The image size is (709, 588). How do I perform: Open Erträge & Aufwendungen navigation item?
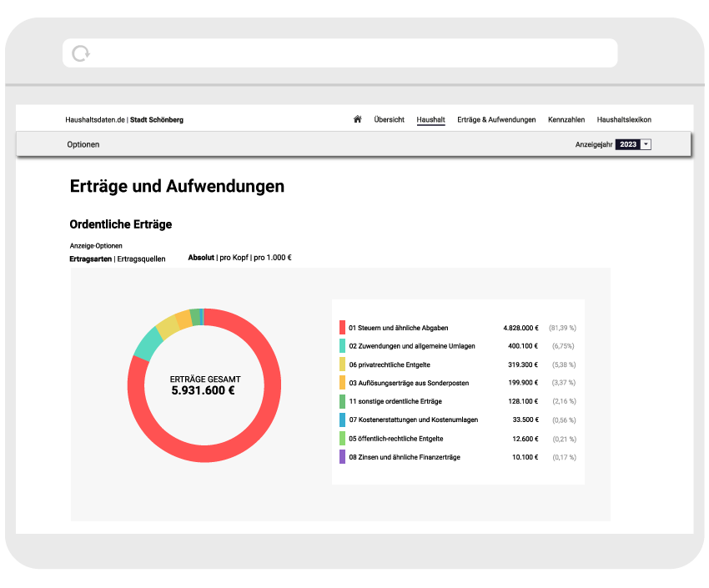coord(496,120)
